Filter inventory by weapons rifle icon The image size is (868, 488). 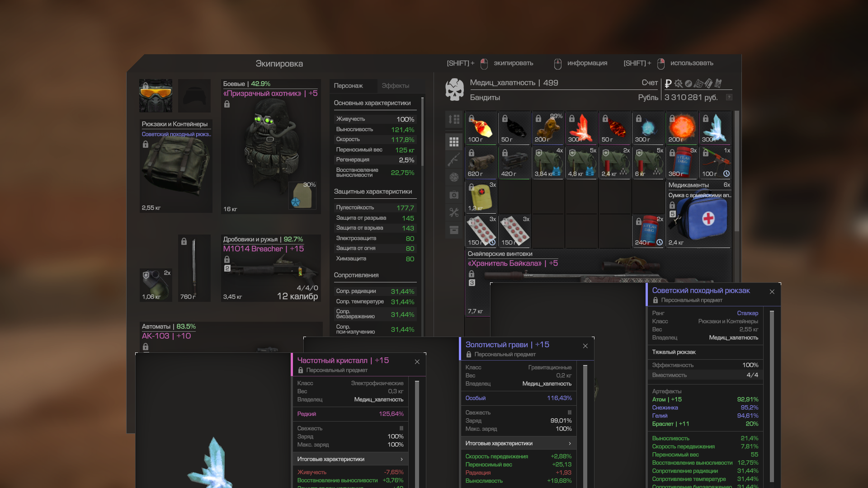(x=454, y=160)
